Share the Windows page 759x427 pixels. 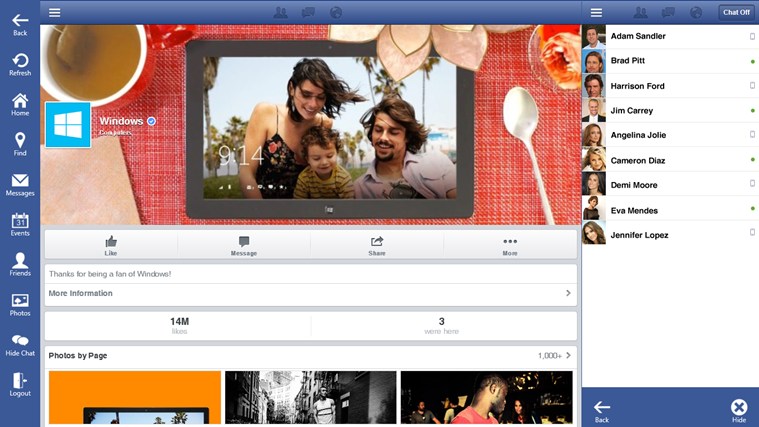click(377, 245)
